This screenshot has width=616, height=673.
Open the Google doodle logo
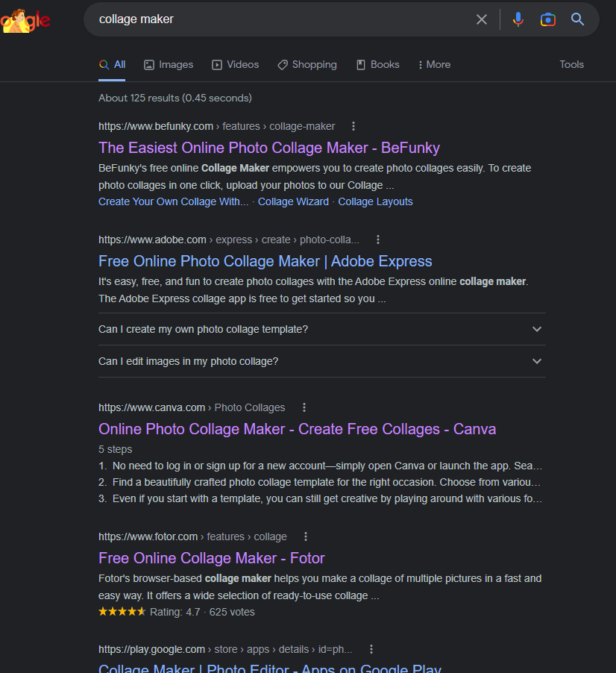25,21
